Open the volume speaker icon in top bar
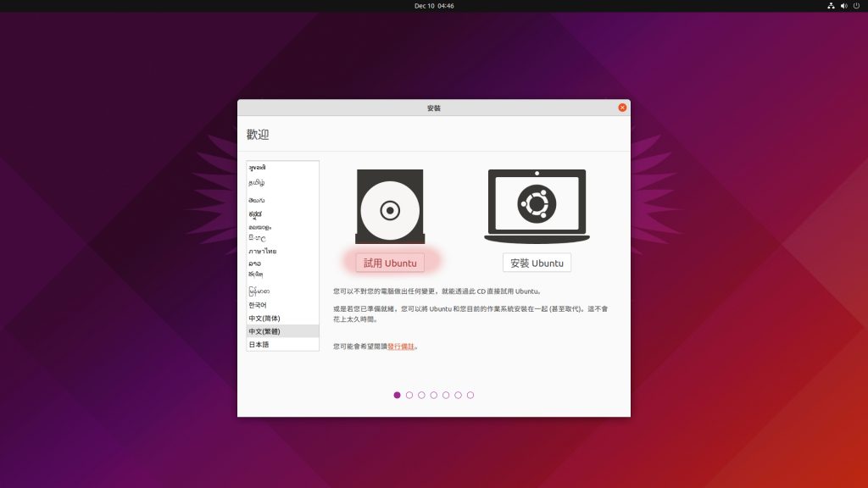 click(843, 6)
